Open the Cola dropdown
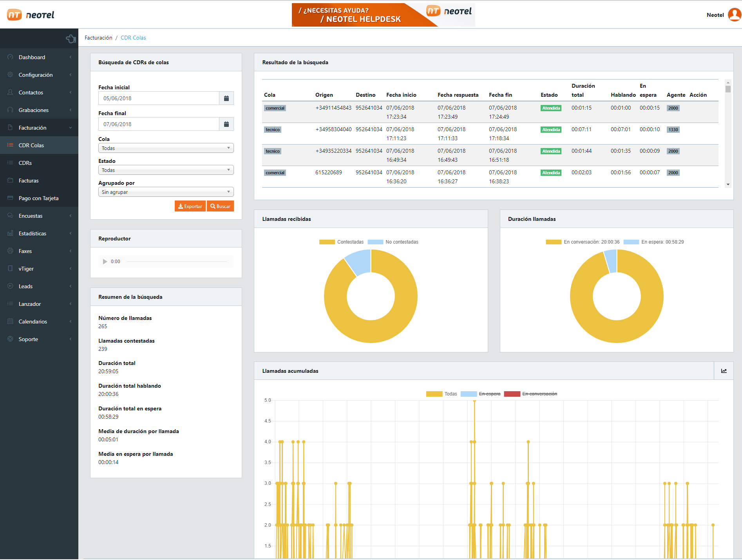Screen dimensions: 742x560 166,148
